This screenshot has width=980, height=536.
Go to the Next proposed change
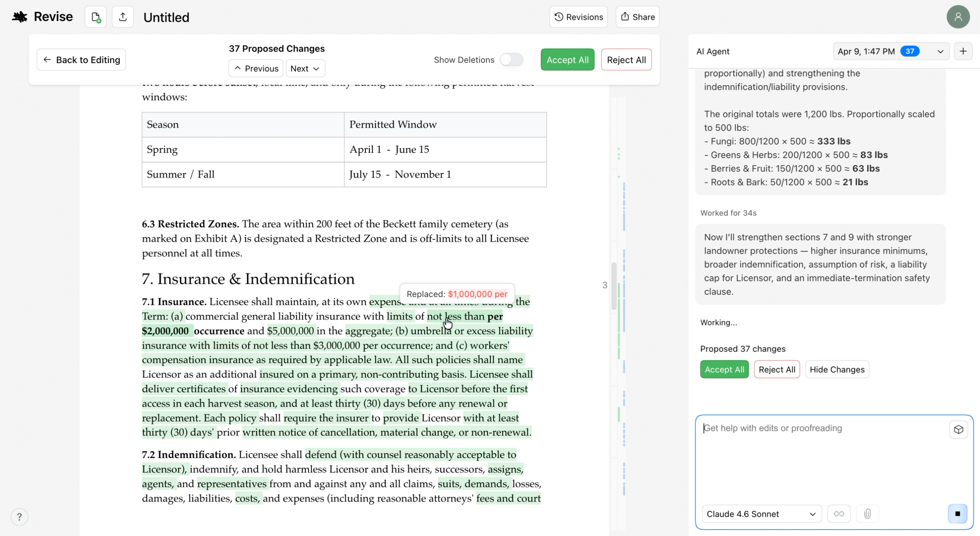[305, 68]
